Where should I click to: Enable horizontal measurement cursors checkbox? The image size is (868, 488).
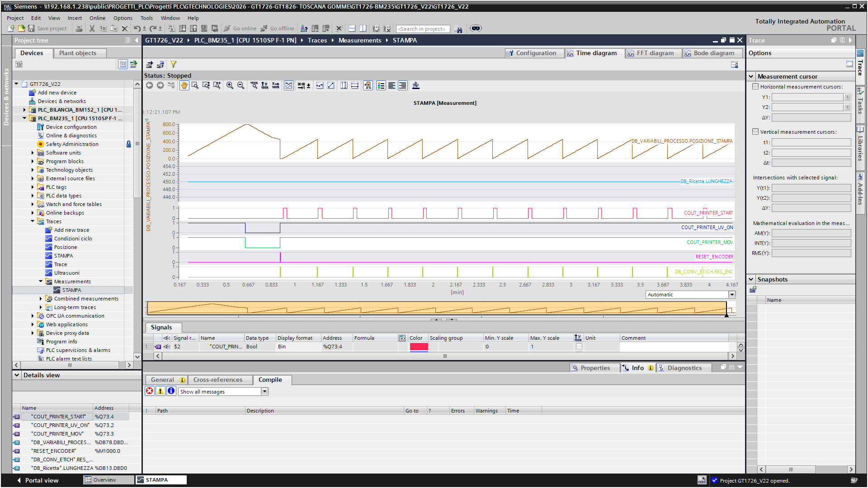click(x=755, y=86)
